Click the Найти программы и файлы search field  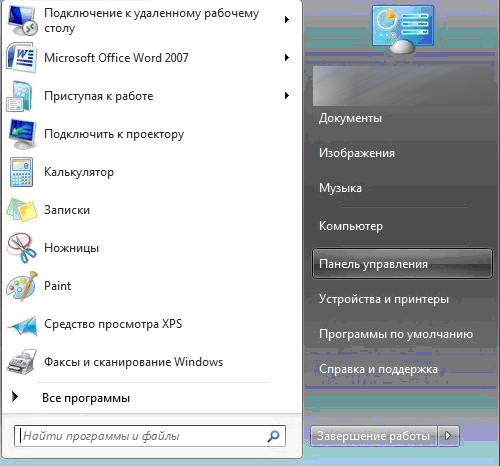pos(150,436)
